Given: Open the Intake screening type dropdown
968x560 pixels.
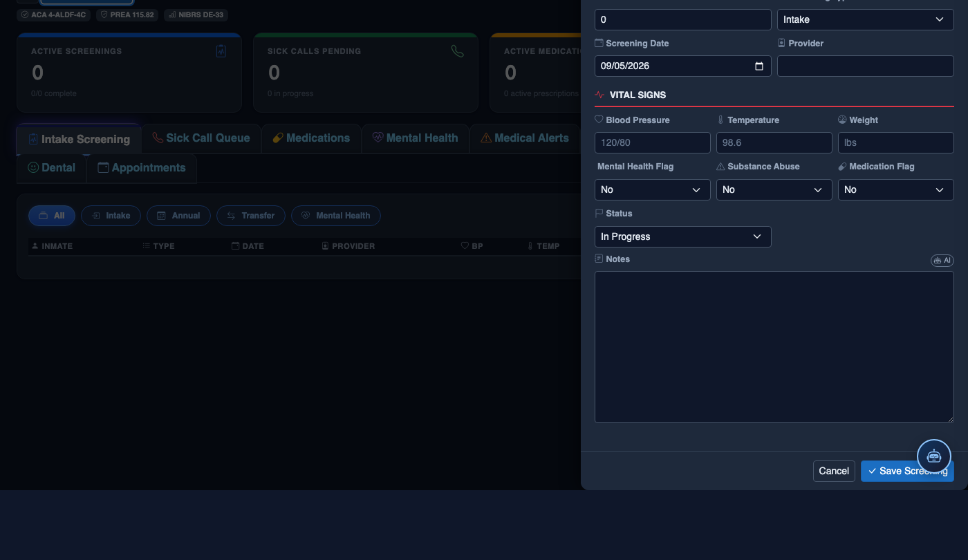Looking at the screenshot, I should tap(866, 19).
